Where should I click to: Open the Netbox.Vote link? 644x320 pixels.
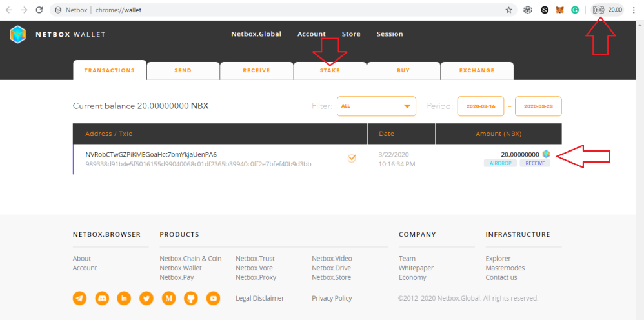(x=254, y=268)
